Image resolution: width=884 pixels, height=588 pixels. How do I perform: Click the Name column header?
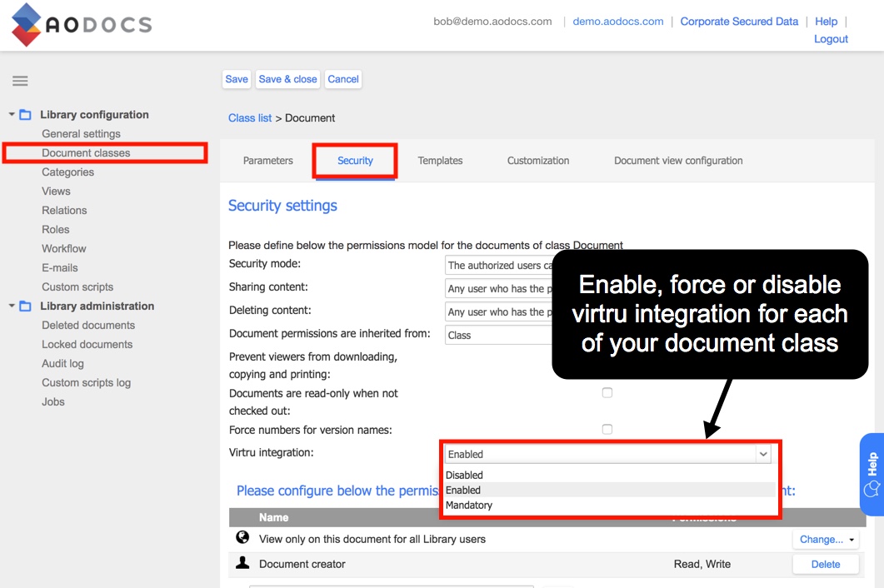click(273, 517)
